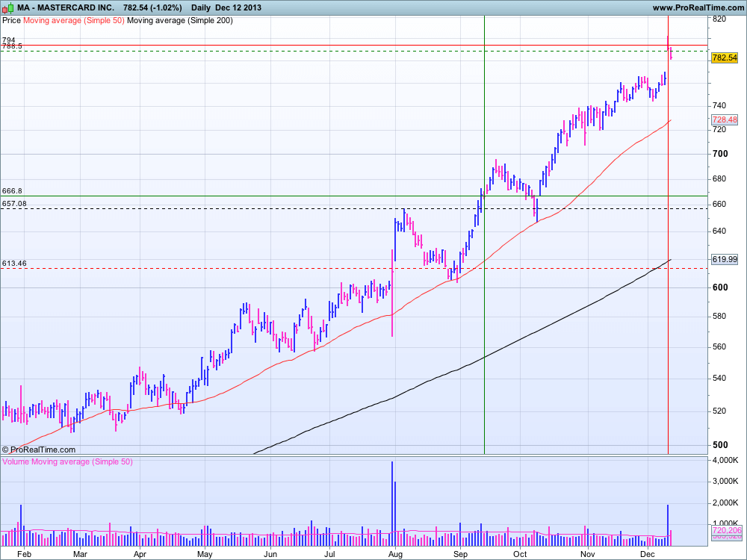This screenshot has width=747, height=560.
Task: Click the yellow 782.54 current price tag
Action: tap(725, 57)
